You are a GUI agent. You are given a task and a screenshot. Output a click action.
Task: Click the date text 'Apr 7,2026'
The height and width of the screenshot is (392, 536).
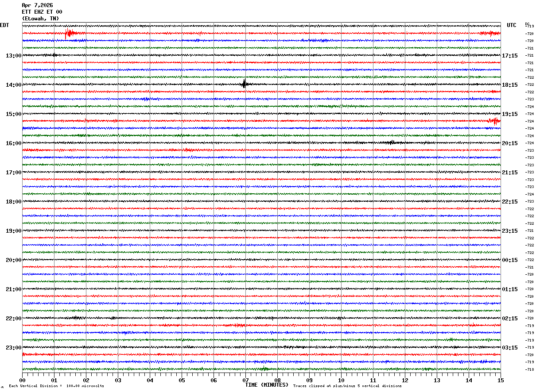tap(37, 5)
